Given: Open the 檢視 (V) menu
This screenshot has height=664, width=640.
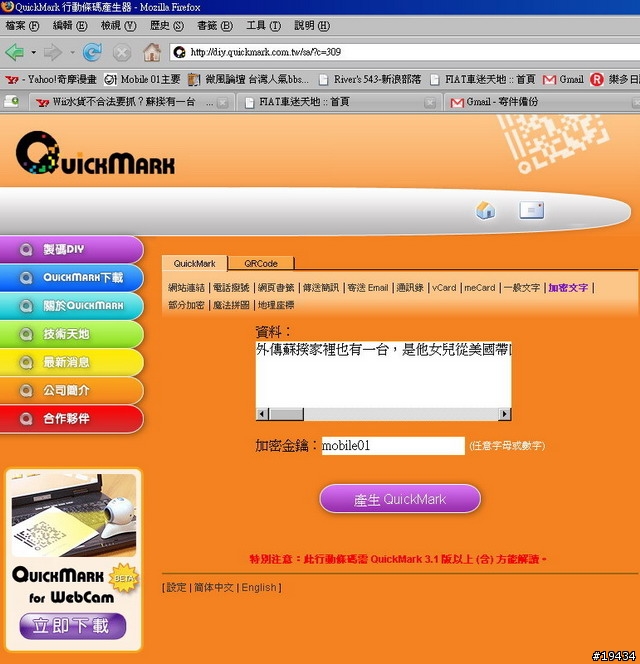Looking at the screenshot, I should [119, 26].
